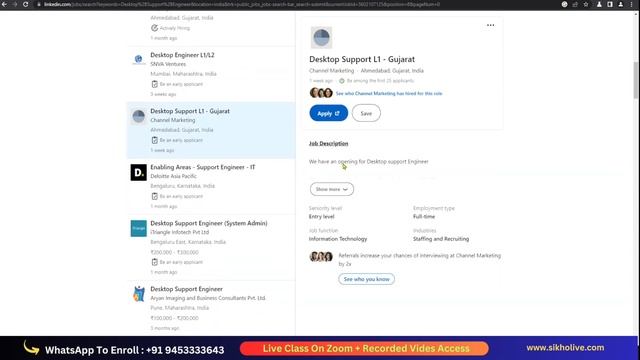Click the Job Description heading
640x360 pixels.
pos(329,144)
